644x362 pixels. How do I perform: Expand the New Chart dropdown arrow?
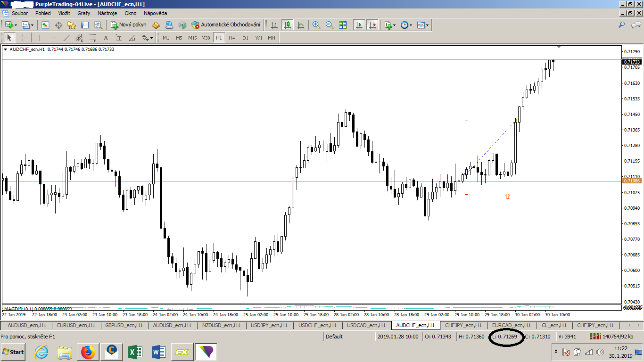coord(16,25)
